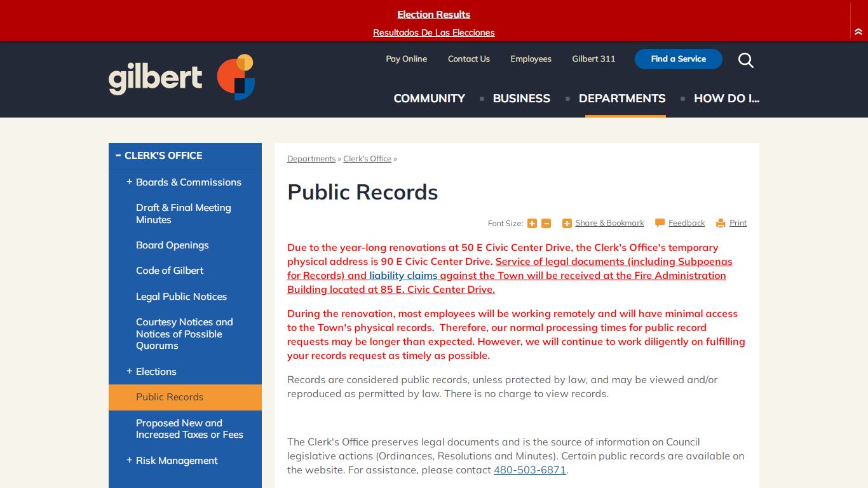868x488 pixels.
Task: Open the Departments menu
Action: (x=622, y=98)
